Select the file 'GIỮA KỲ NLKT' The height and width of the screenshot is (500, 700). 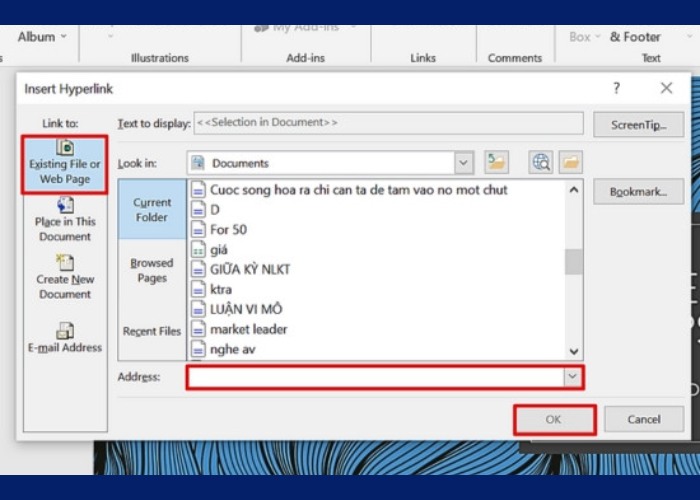(x=241, y=269)
